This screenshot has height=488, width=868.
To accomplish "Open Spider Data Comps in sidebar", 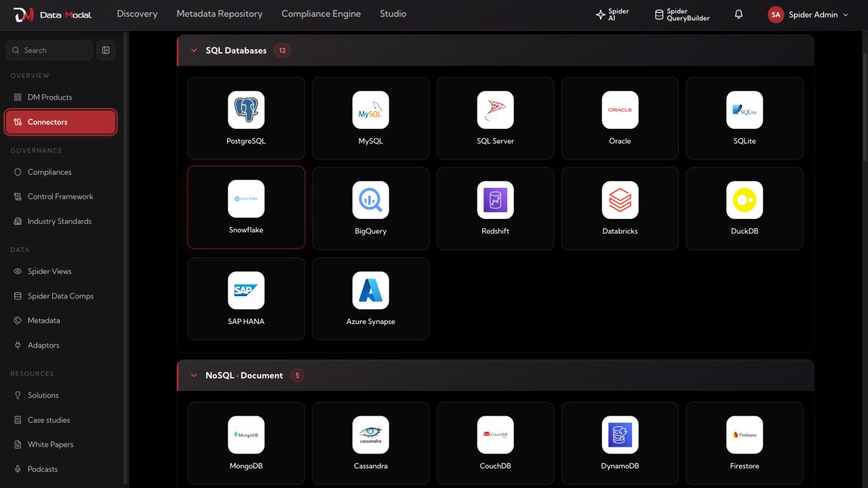I will click(x=61, y=296).
